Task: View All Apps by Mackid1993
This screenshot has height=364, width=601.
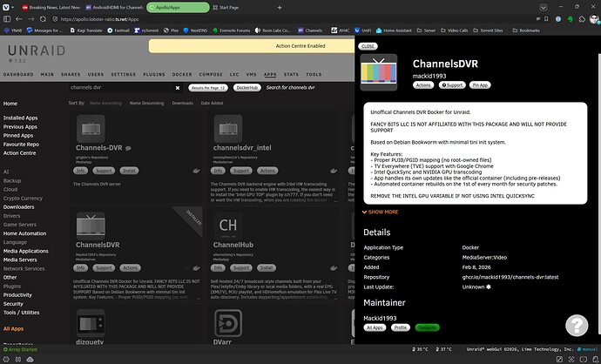Action: coord(375,327)
